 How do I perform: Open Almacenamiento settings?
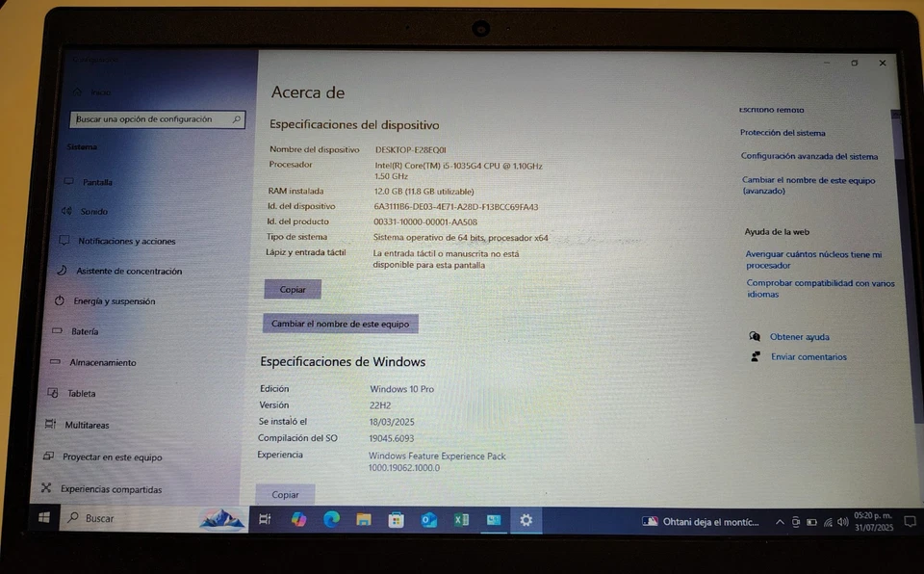coord(103,363)
